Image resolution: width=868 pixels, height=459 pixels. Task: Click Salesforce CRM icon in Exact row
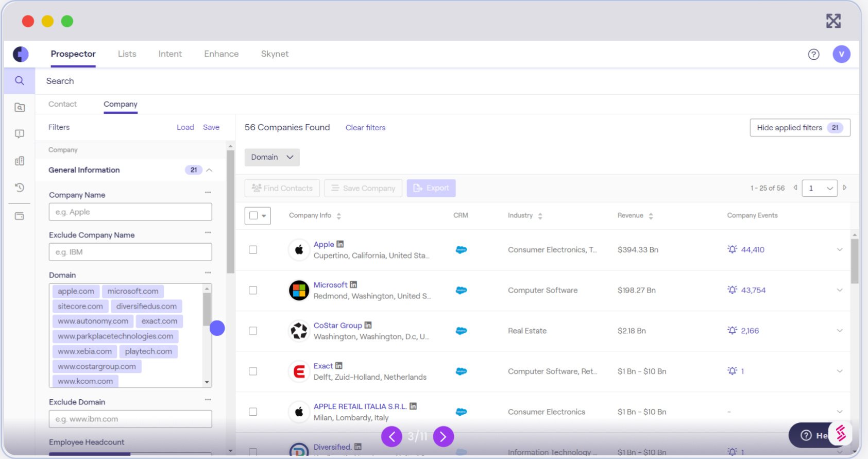(461, 371)
